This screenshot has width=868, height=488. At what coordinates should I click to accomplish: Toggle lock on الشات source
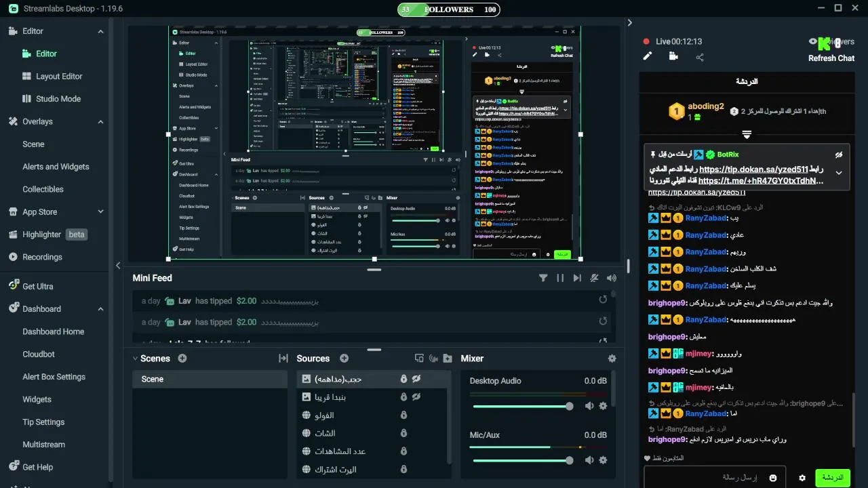(x=403, y=433)
